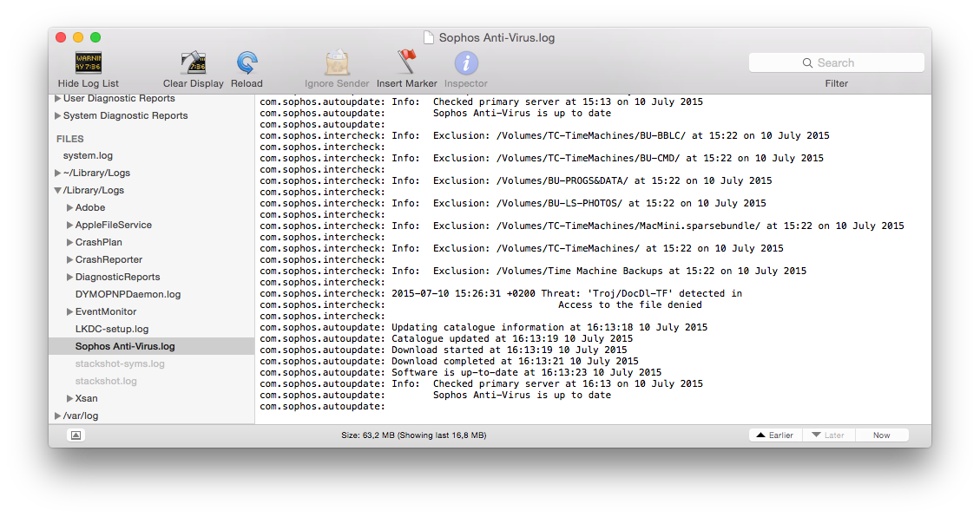Click the 'Access to the file denied' line
The width and height of the screenshot is (980, 517).
click(481, 304)
